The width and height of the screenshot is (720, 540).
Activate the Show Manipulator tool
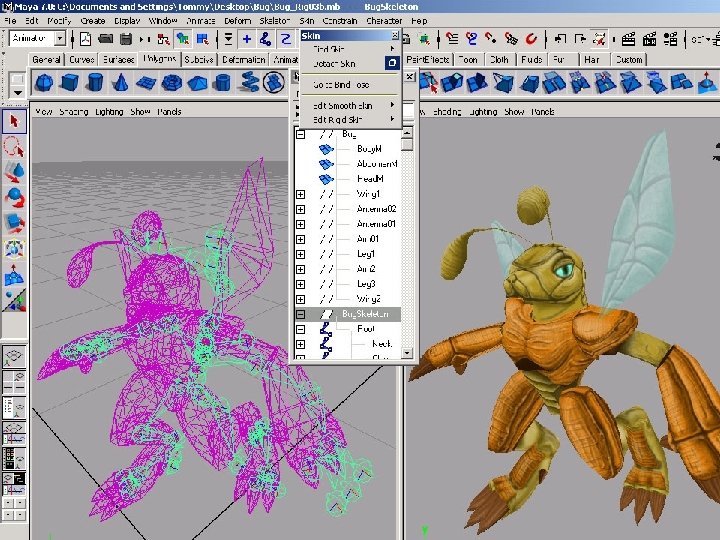[14, 300]
